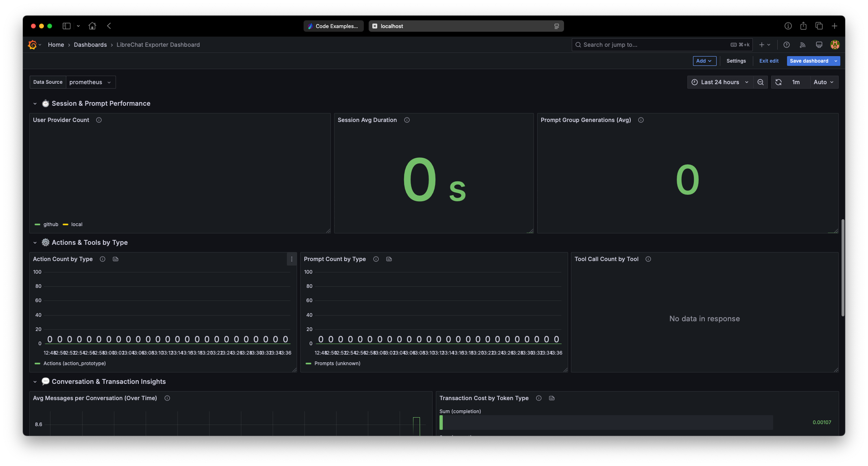Open a new browser tab

834,26
